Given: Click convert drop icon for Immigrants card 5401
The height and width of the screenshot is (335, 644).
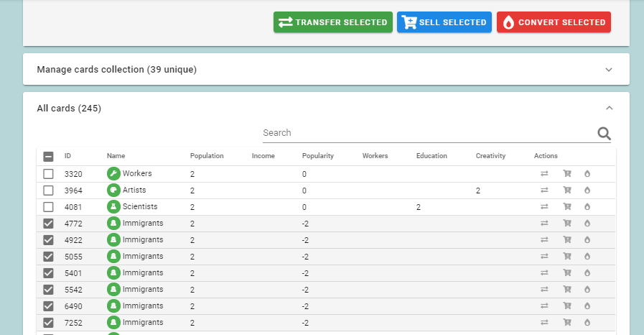Looking at the screenshot, I should (x=587, y=273).
